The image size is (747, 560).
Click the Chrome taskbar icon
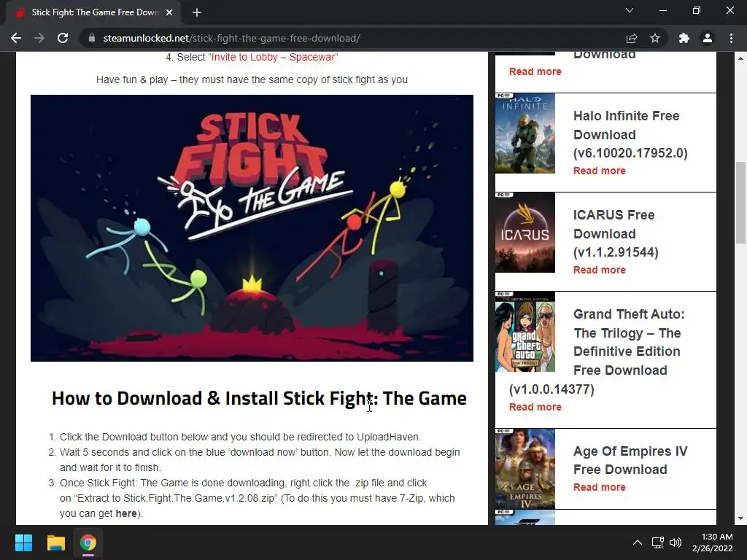[x=88, y=542]
